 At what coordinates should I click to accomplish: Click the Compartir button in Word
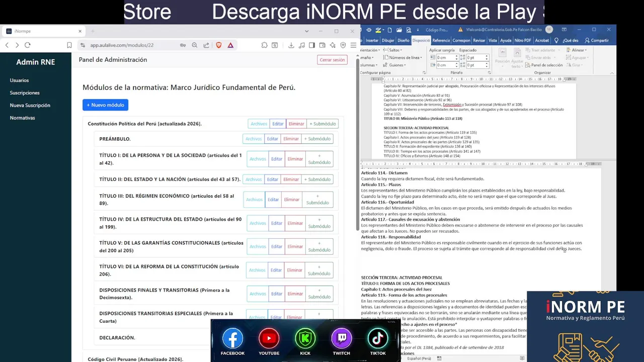click(x=597, y=40)
